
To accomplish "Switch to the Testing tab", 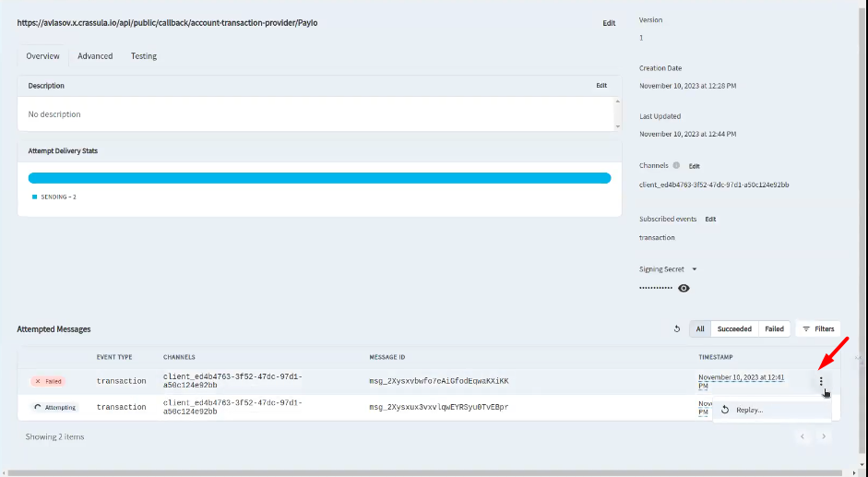I will [x=144, y=56].
